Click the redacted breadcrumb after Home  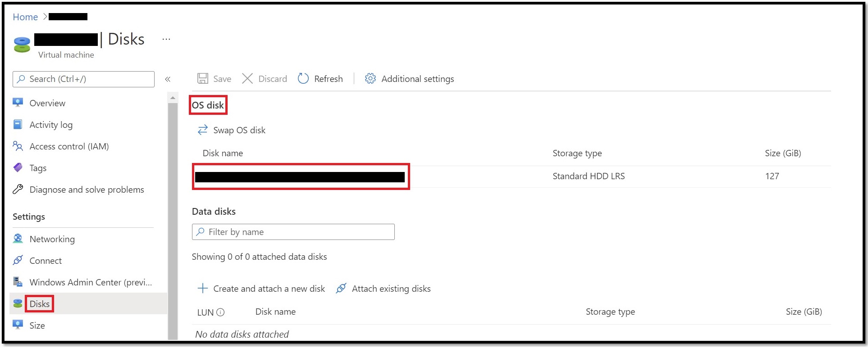click(x=68, y=17)
